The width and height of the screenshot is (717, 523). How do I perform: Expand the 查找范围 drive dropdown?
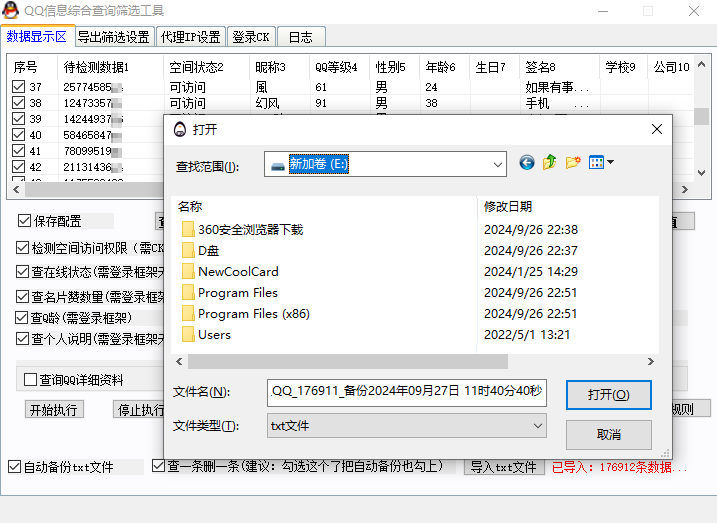point(498,164)
